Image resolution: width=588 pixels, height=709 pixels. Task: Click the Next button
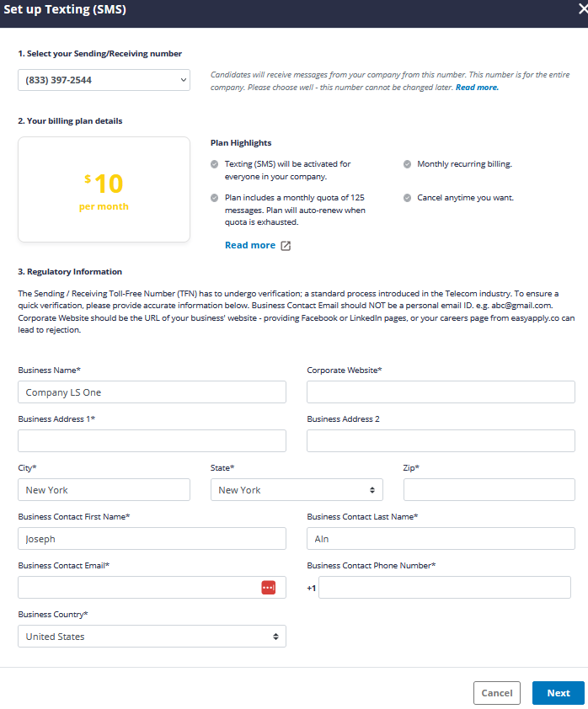558,693
